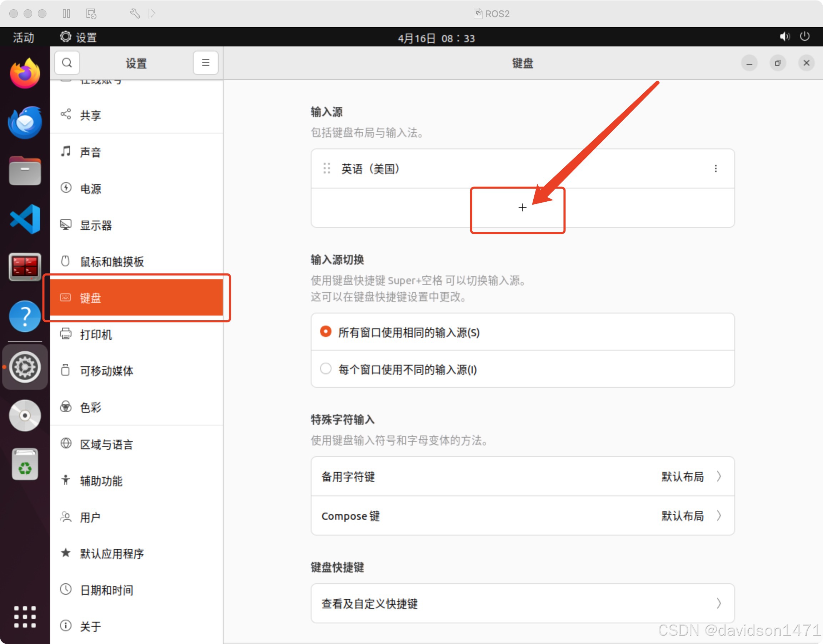The width and height of the screenshot is (823, 644).
Task: Select 每个窗口使用不同的输入源 radio button
Action: click(325, 369)
